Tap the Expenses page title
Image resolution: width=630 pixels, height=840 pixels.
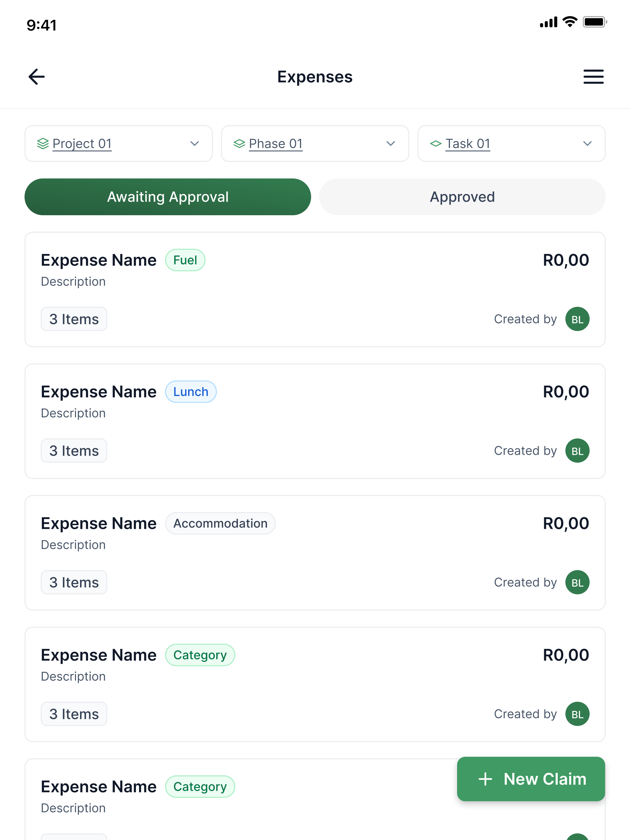315,77
